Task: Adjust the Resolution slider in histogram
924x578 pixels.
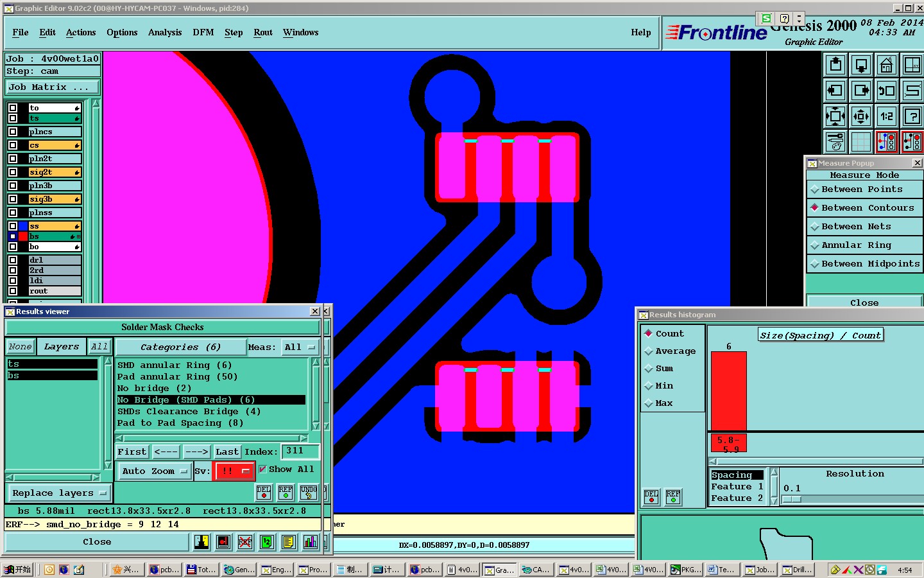Action: 792,499
